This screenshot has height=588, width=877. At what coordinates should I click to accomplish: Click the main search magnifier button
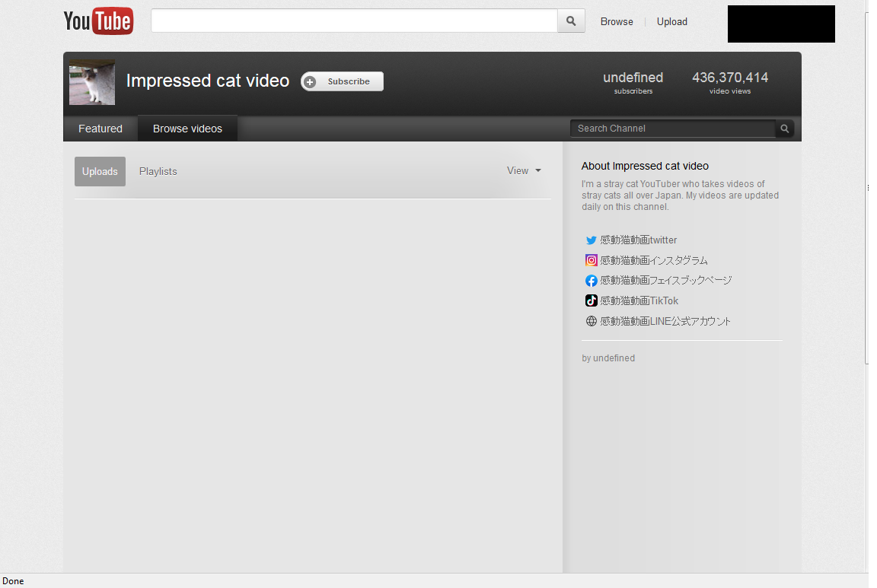(571, 21)
